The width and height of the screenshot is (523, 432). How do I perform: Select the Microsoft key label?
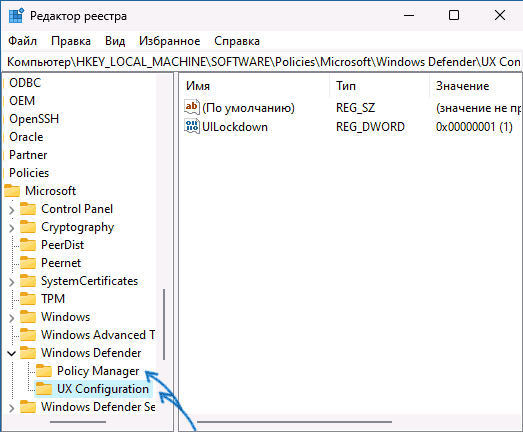[50, 191]
